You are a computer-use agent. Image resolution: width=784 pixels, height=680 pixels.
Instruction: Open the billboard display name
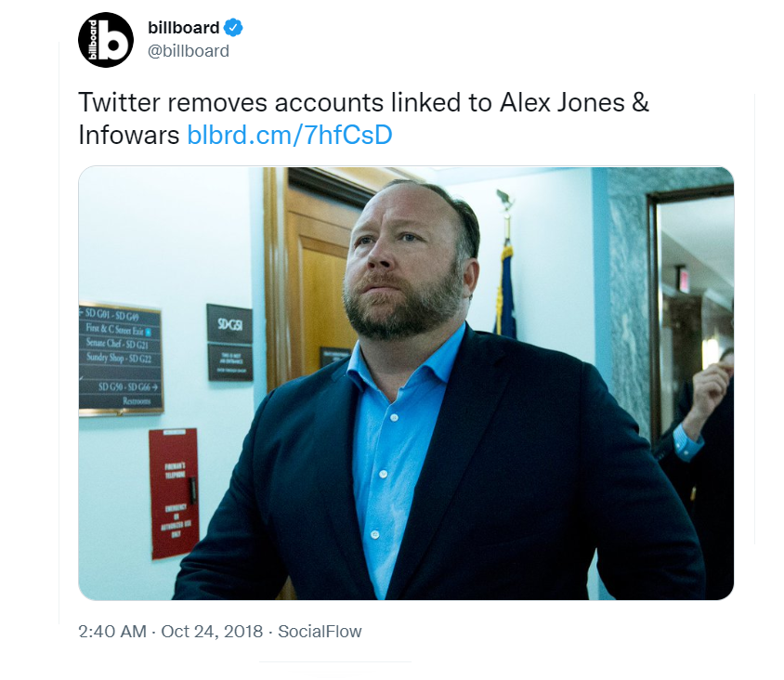(184, 28)
